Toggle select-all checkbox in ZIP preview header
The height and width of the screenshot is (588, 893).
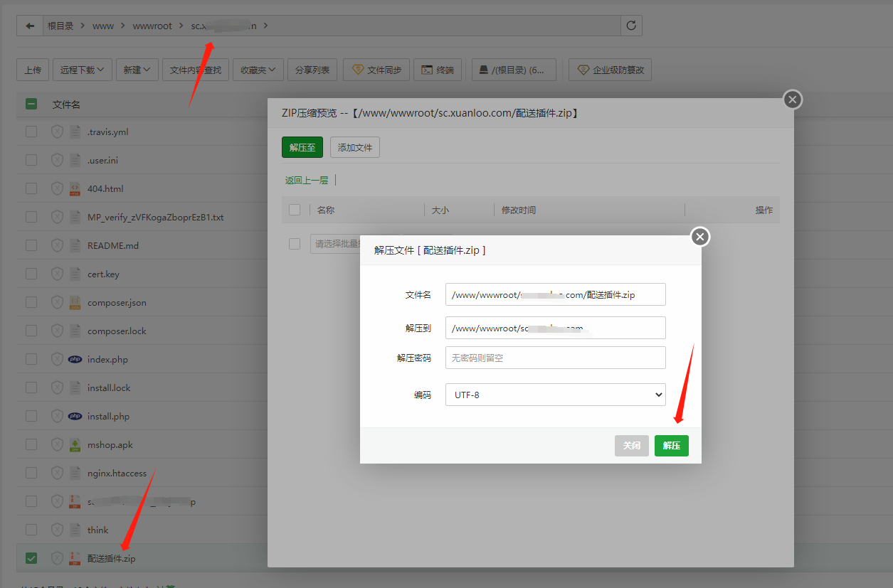295,210
